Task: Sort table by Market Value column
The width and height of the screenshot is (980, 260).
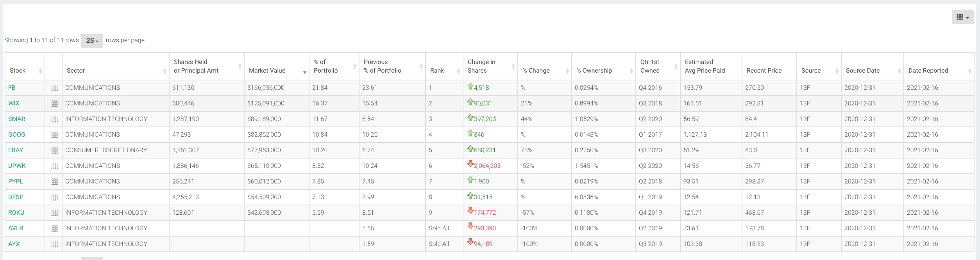Action: 276,70
